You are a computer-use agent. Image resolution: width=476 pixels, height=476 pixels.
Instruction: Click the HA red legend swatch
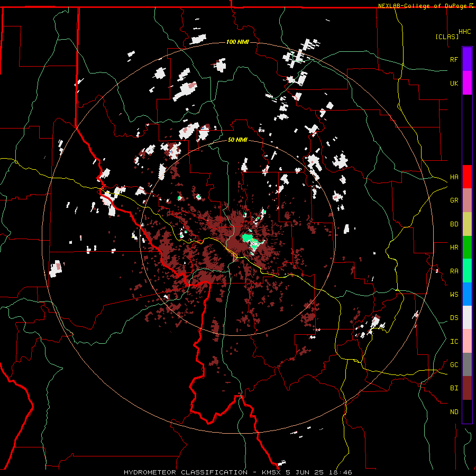tap(467, 177)
